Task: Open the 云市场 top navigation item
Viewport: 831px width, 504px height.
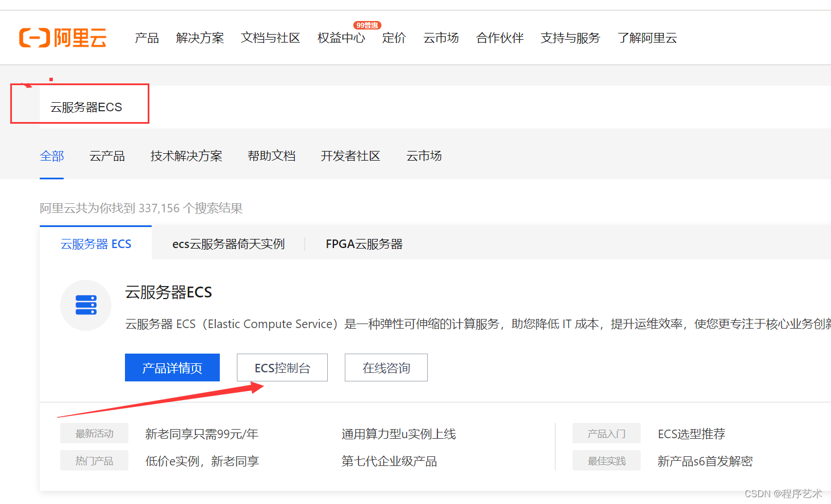Action: 441,38
